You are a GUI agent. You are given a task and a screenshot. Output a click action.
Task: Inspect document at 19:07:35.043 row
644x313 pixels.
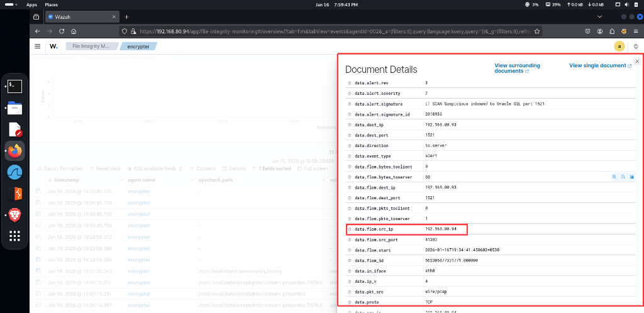coord(38,271)
